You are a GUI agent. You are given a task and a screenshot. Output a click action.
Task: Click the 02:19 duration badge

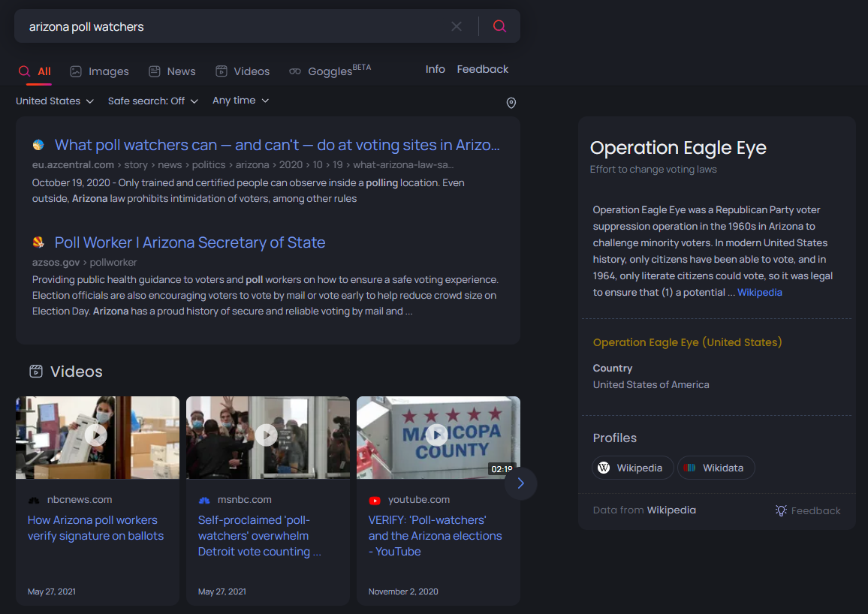click(x=502, y=468)
